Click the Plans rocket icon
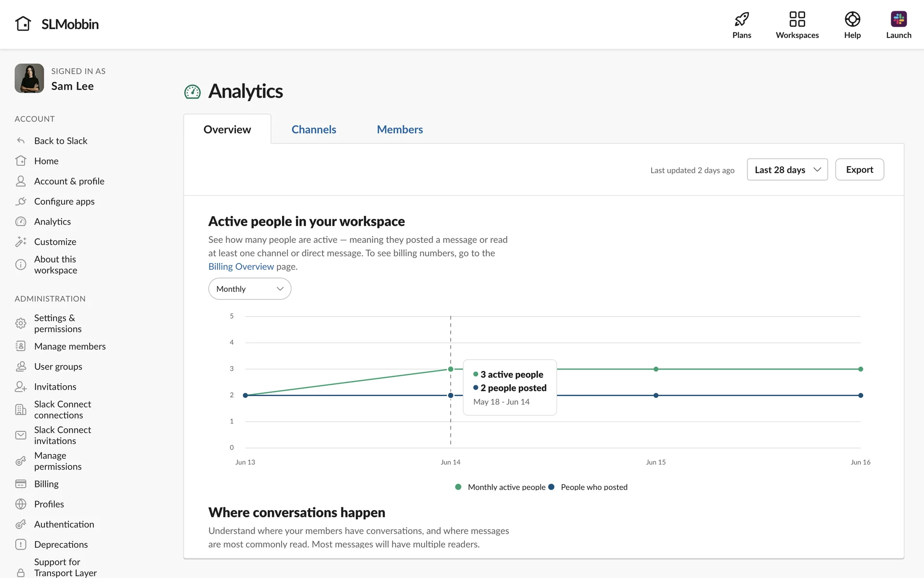This screenshot has height=578, width=924. (x=742, y=19)
